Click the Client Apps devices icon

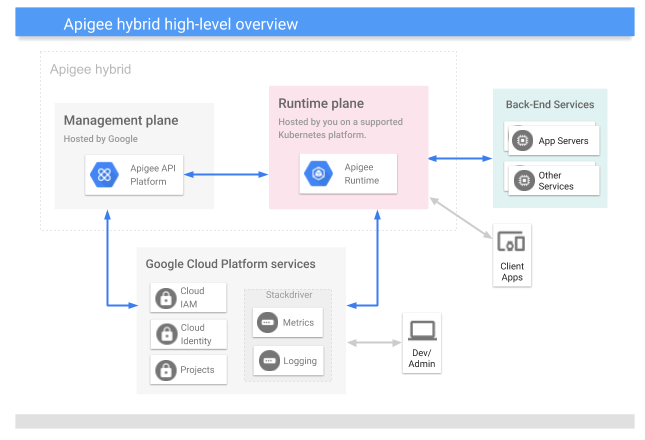(x=511, y=242)
